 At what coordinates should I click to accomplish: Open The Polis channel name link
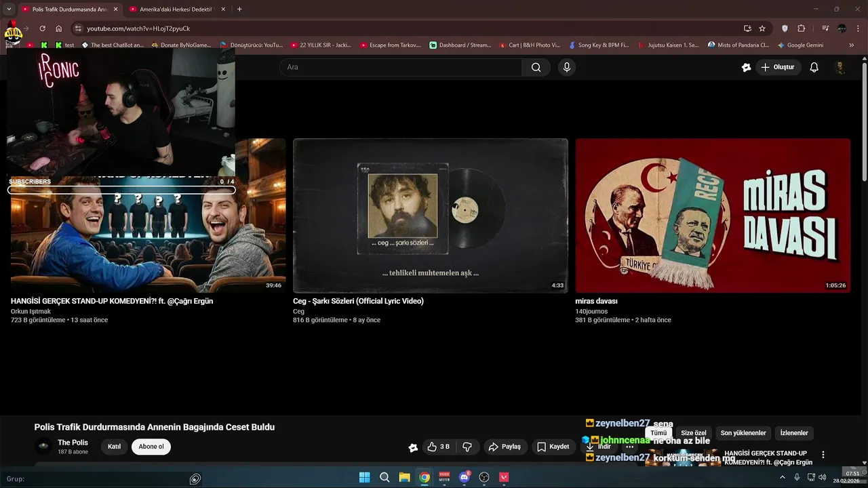pos(73,443)
